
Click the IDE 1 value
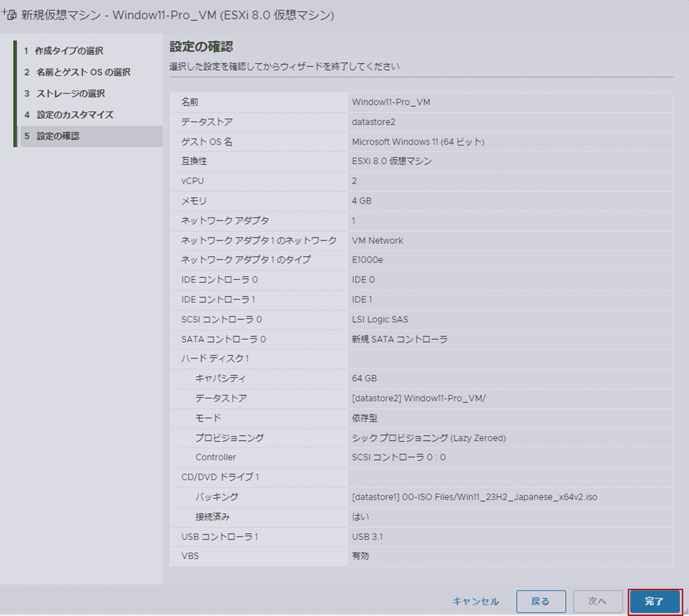pyautogui.click(x=362, y=300)
